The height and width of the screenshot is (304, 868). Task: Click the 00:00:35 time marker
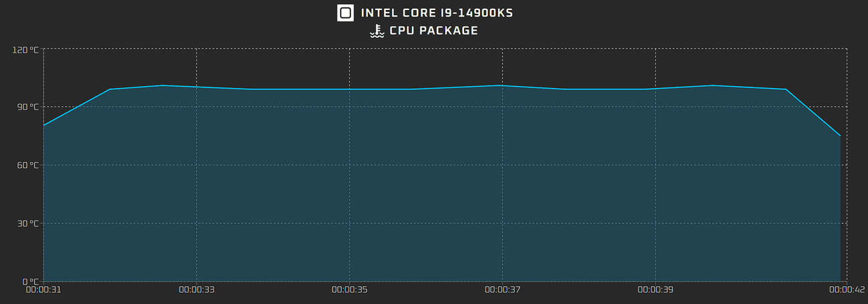click(x=349, y=290)
